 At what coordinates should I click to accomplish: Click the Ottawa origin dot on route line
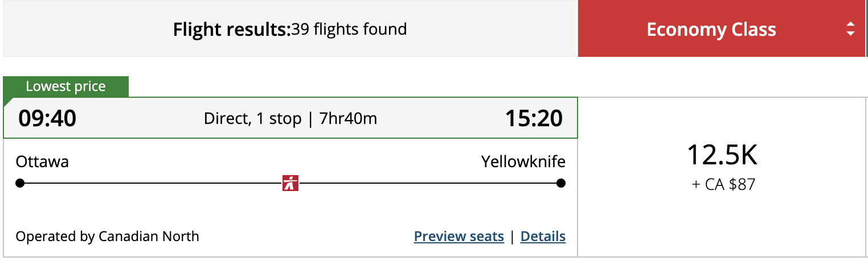click(20, 183)
